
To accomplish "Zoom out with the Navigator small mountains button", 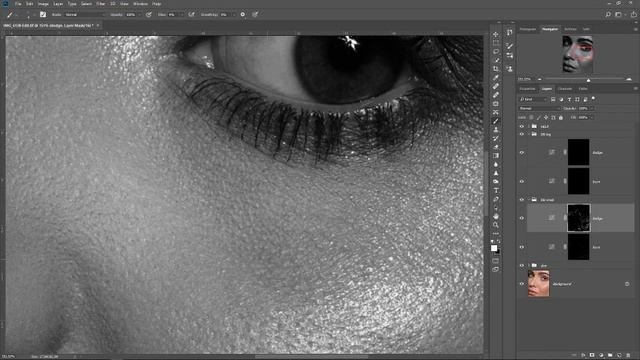I will click(540, 79).
